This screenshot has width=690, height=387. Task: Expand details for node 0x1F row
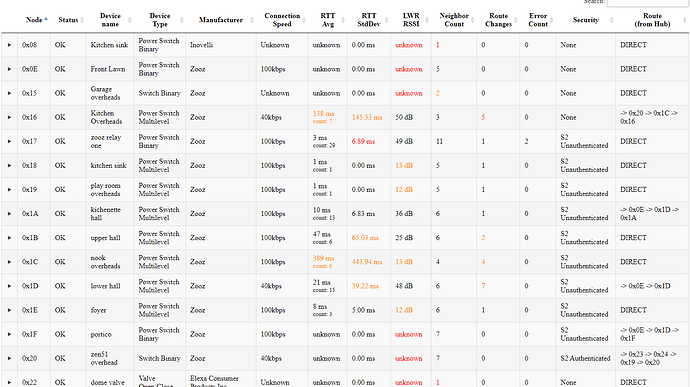tap(9, 334)
